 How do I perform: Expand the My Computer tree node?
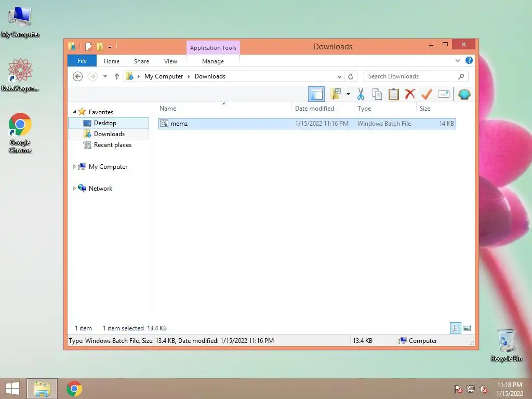(74, 167)
